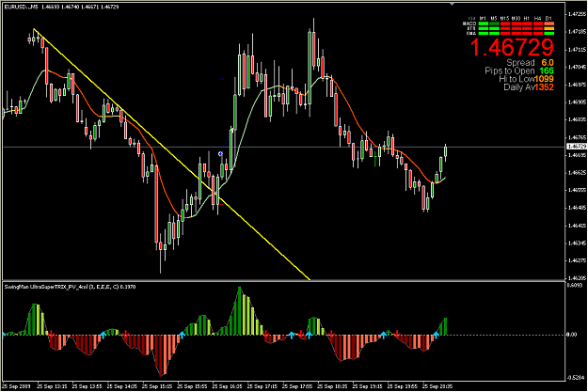Click the D1 timeframe column label
Screen dimensions: 588x392
[548, 18]
